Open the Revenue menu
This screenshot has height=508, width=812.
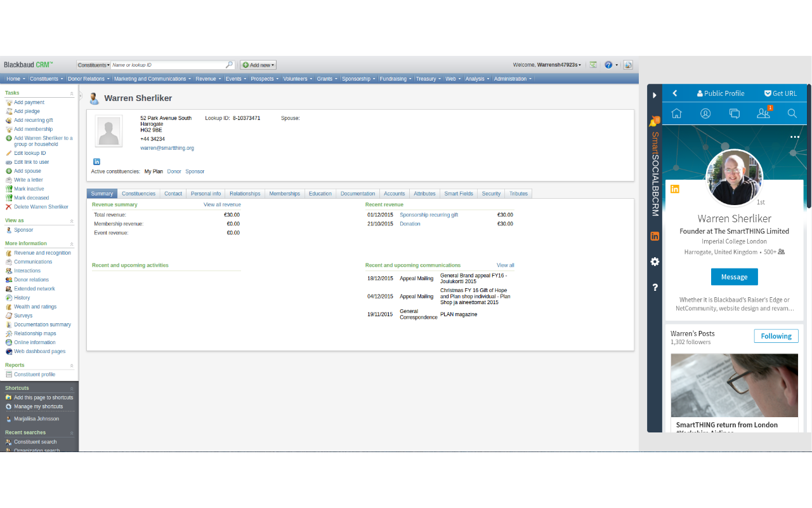(x=208, y=79)
